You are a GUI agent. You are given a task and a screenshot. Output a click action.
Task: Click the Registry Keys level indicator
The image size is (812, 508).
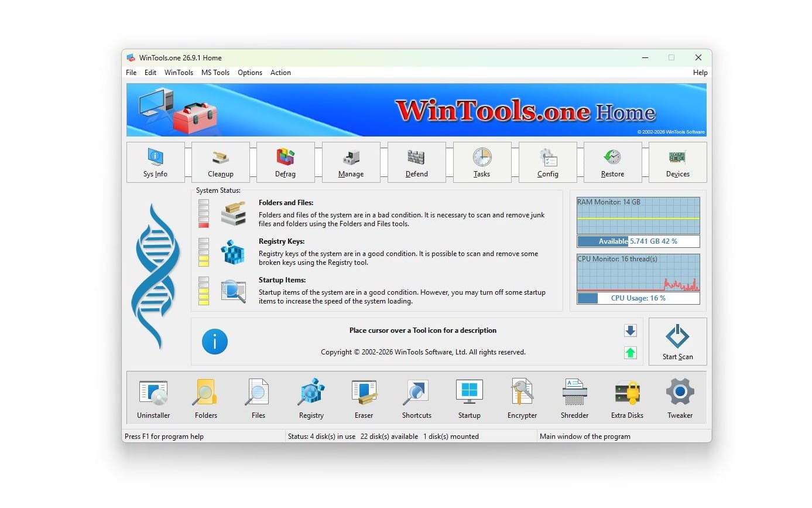204,253
